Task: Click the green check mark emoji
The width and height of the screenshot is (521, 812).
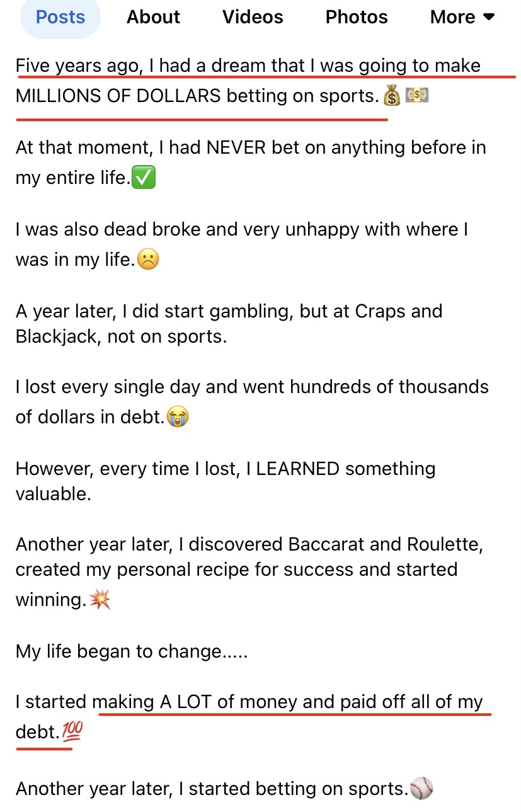Action: click(x=146, y=178)
